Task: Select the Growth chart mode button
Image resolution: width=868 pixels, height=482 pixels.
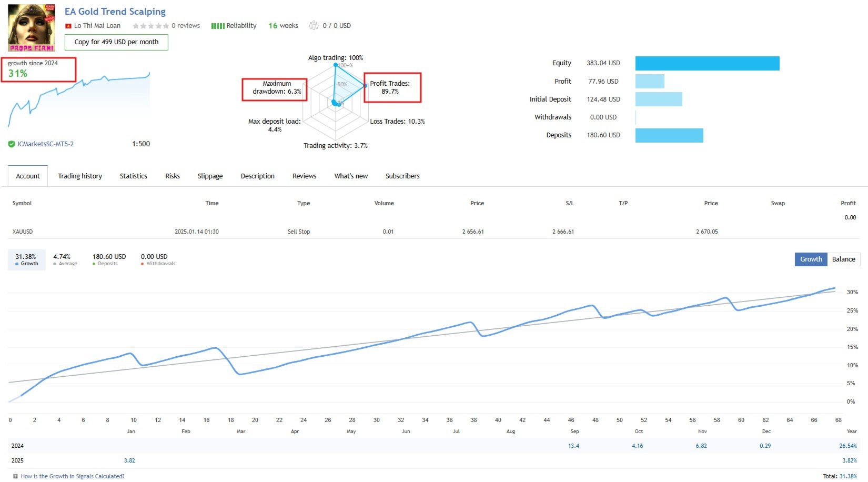Action: [811, 259]
